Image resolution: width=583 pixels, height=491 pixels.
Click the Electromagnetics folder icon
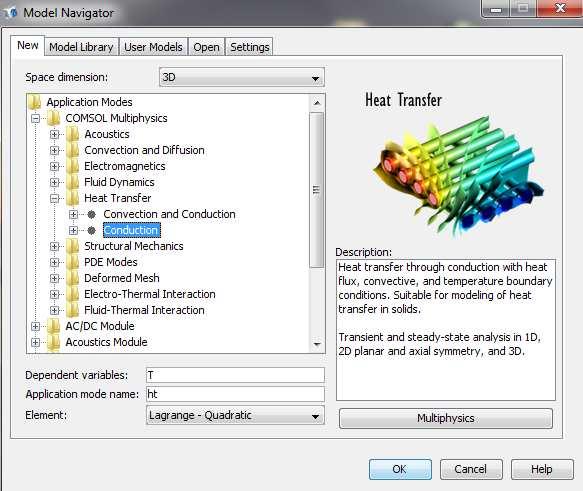[x=73, y=166]
